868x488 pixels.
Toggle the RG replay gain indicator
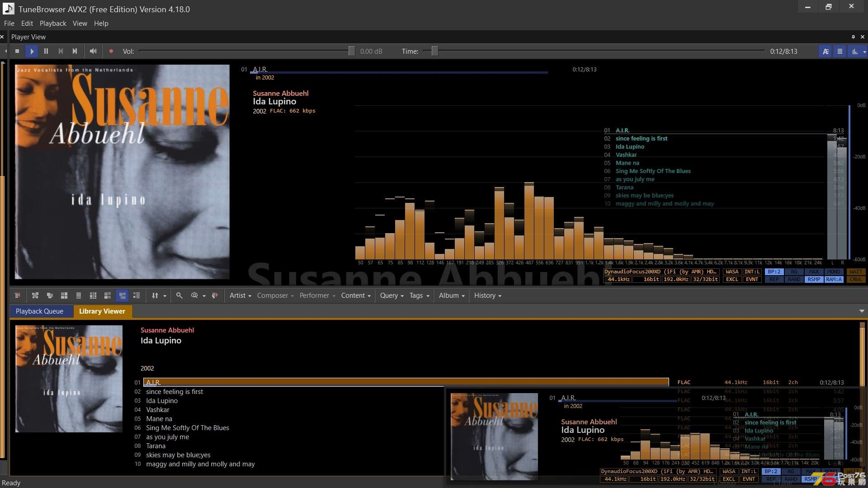tap(794, 272)
